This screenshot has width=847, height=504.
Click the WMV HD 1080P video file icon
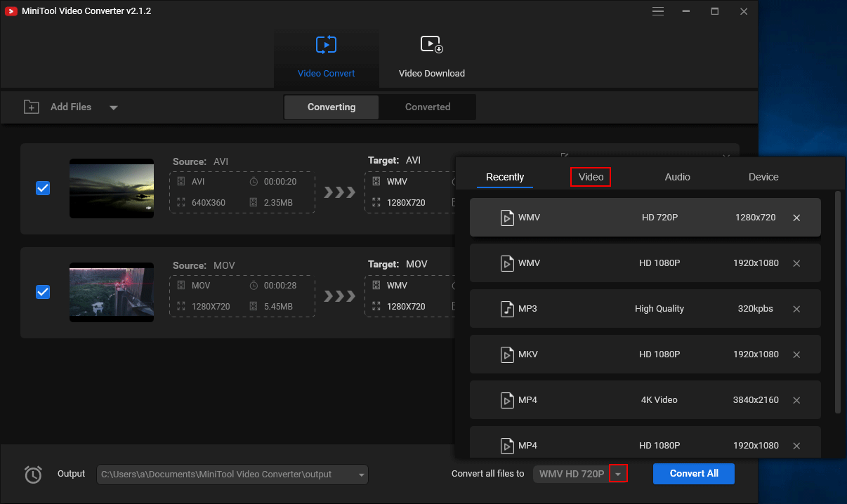pos(507,263)
